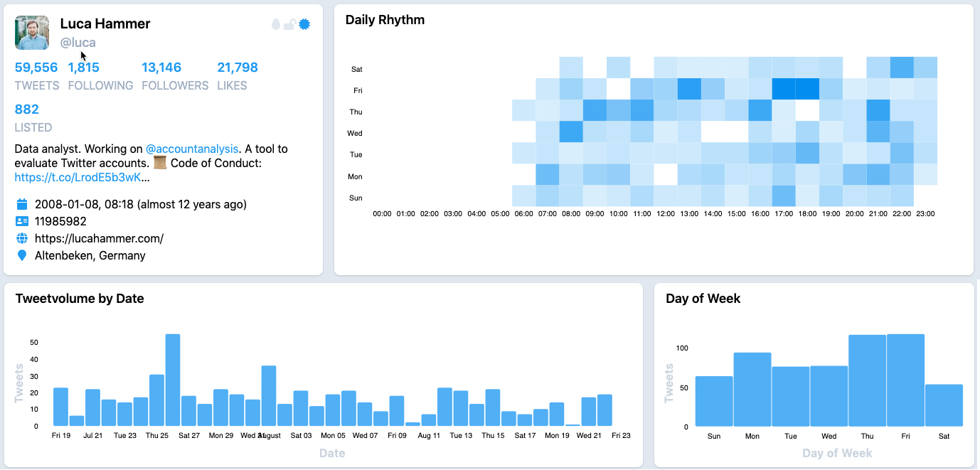Click the Mon bar in Day of Week chart

point(752,390)
